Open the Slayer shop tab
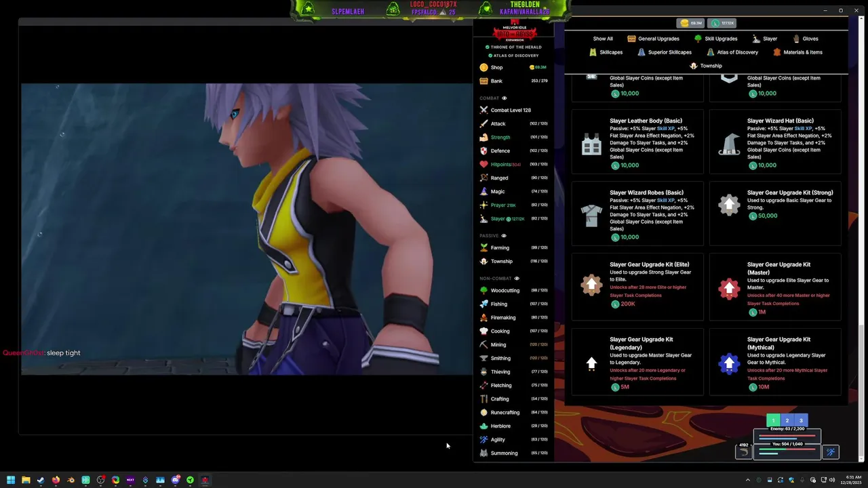Screen dimensions: 868x488 [x=765, y=39]
